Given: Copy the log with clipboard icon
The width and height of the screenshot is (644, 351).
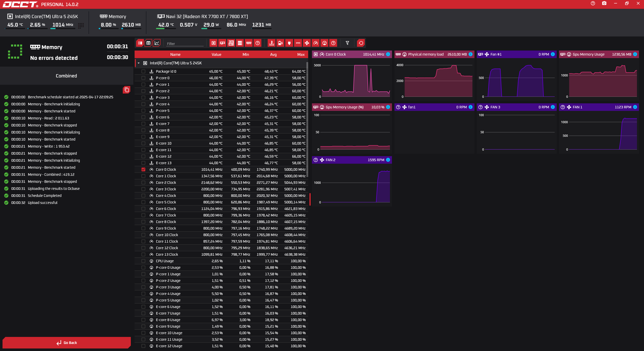Looking at the screenshot, I should pos(127,90).
